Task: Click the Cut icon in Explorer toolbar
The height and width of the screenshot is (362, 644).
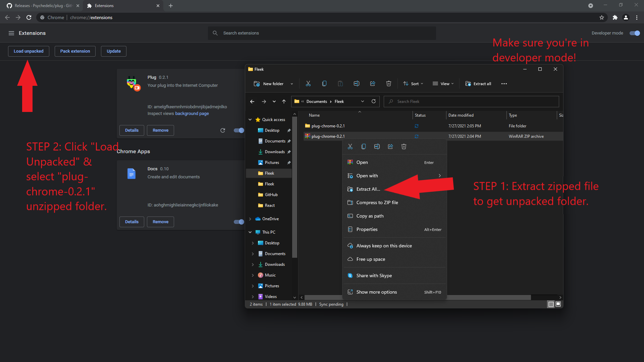Action: (308, 84)
